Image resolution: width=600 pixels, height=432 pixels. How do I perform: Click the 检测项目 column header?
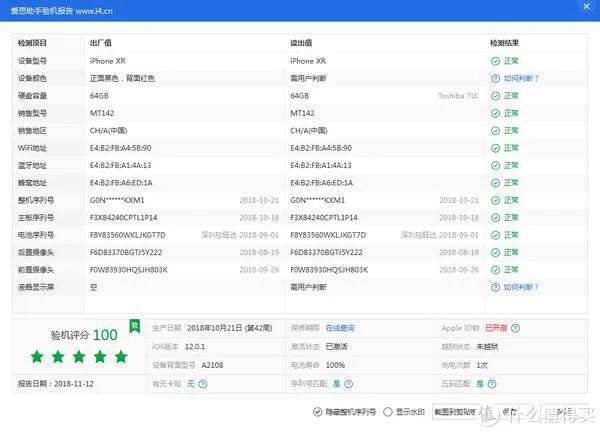point(32,43)
